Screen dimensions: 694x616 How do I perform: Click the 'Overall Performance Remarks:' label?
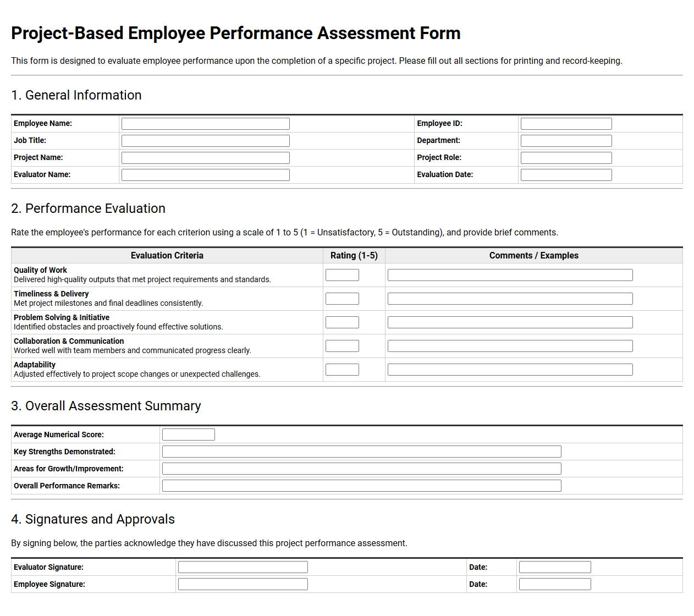click(x=67, y=486)
